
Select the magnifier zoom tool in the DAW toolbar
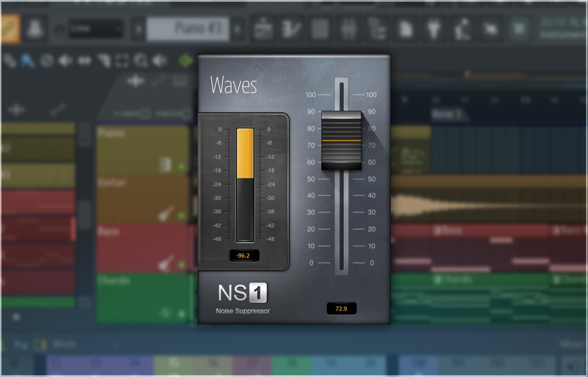point(141,61)
